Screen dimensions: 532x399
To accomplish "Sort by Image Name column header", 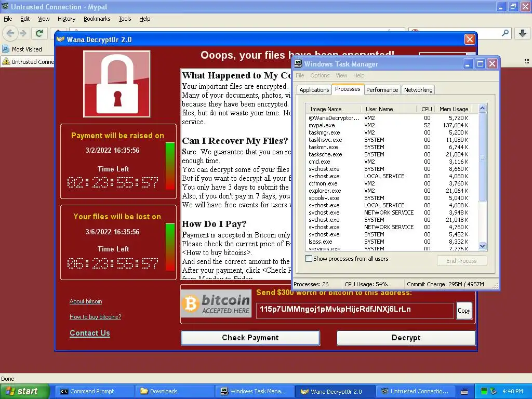I will (x=332, y=109).
